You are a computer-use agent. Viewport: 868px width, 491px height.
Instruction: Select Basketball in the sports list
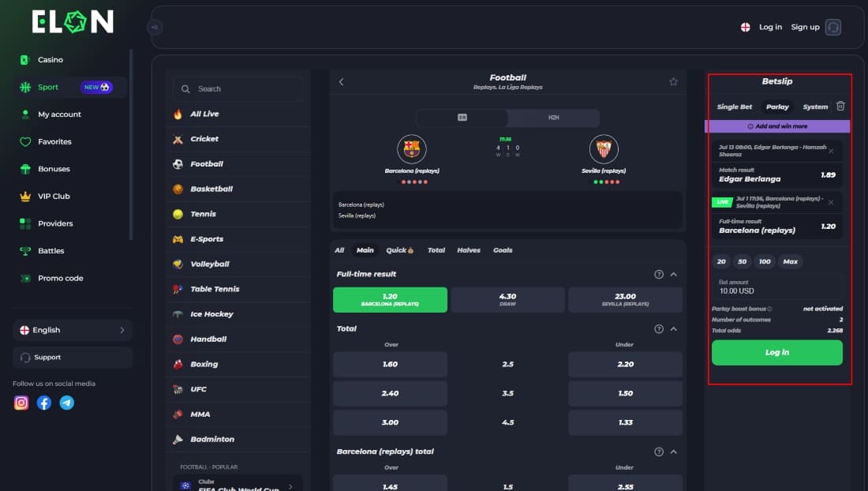(x=238, y=189)
